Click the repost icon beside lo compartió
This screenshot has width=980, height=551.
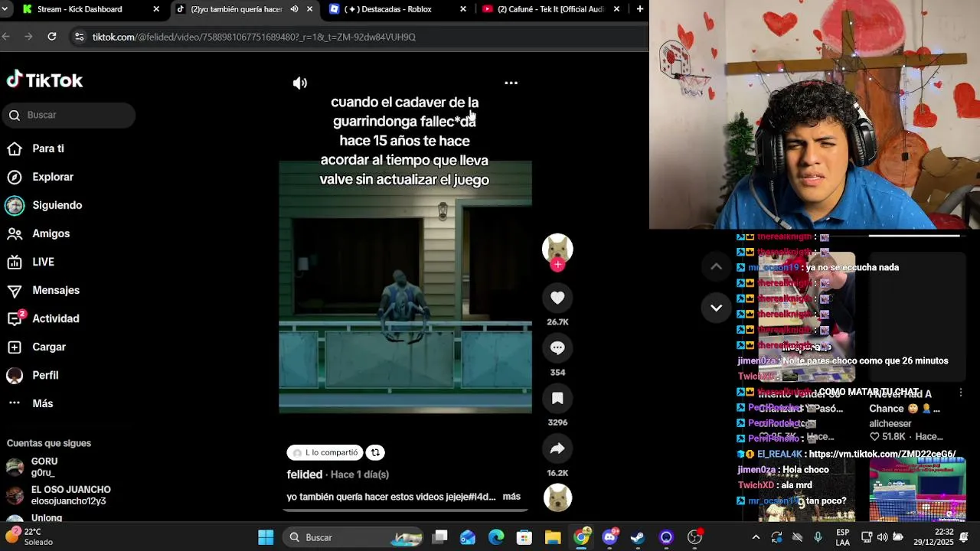point(375,452)
